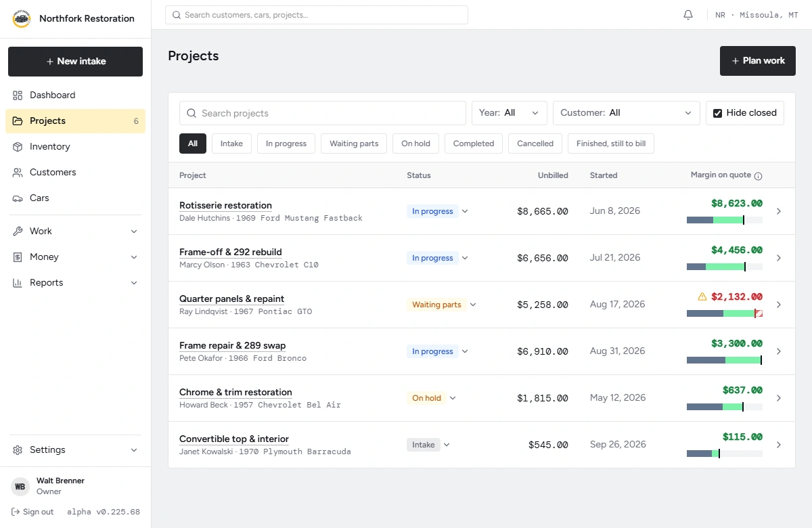Click the Dashboard grid icon in sidebar
The image size is (812, 528).
pos(18,95)
